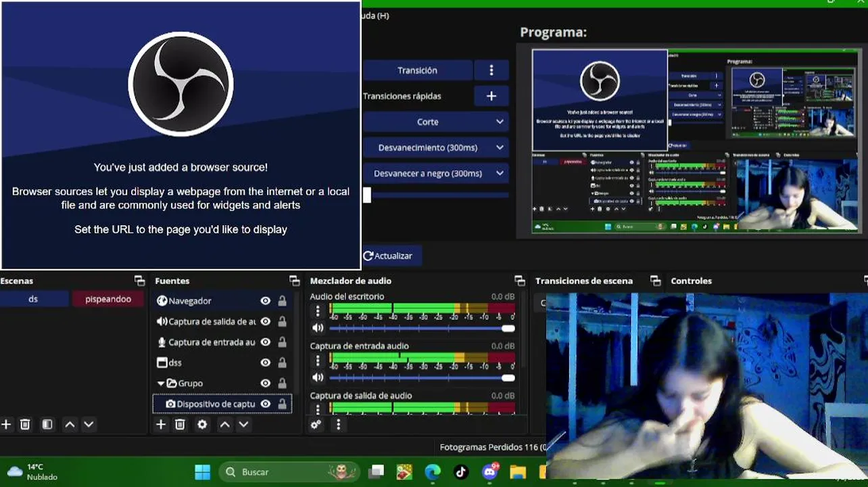Image resolution: width=868 pixels, height=487 pixels.
Task: Lock the Captura de salida de audio source
Action: pyautogui.click(x=283, y=321)
